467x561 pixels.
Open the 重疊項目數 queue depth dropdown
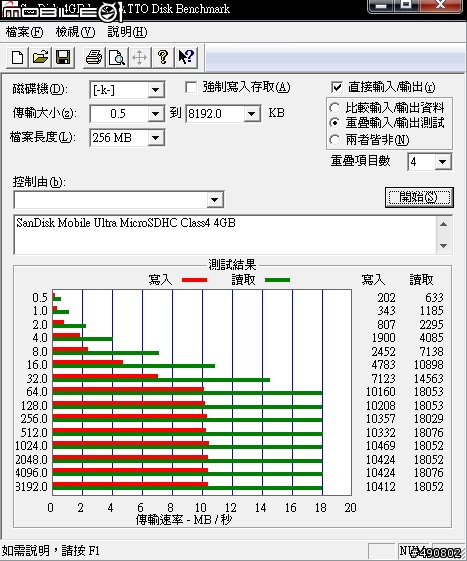click(x=443, y=162)
